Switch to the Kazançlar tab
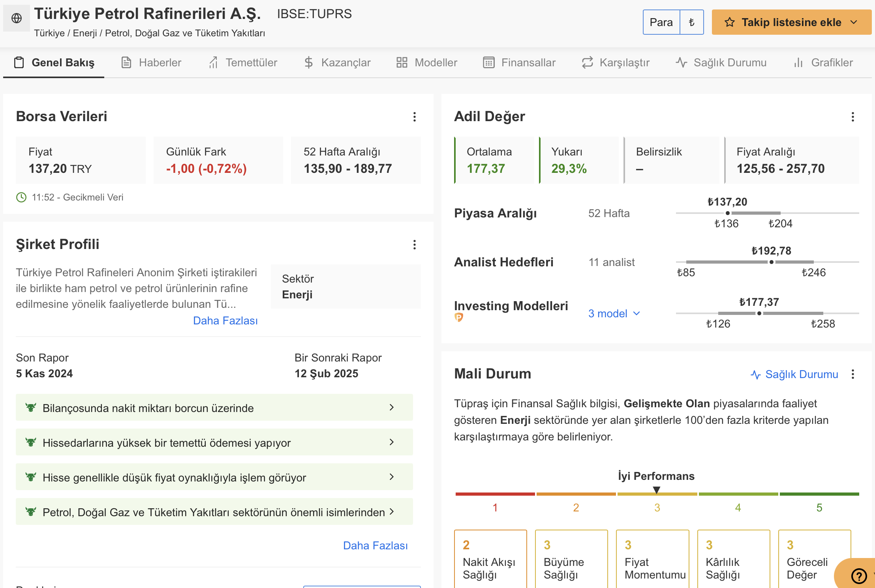 tap(338, 62)
